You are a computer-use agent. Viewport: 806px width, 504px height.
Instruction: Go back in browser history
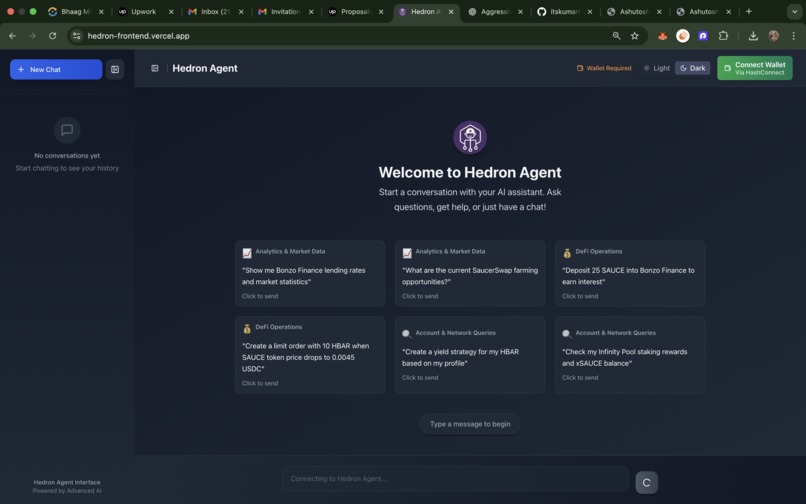12,36
